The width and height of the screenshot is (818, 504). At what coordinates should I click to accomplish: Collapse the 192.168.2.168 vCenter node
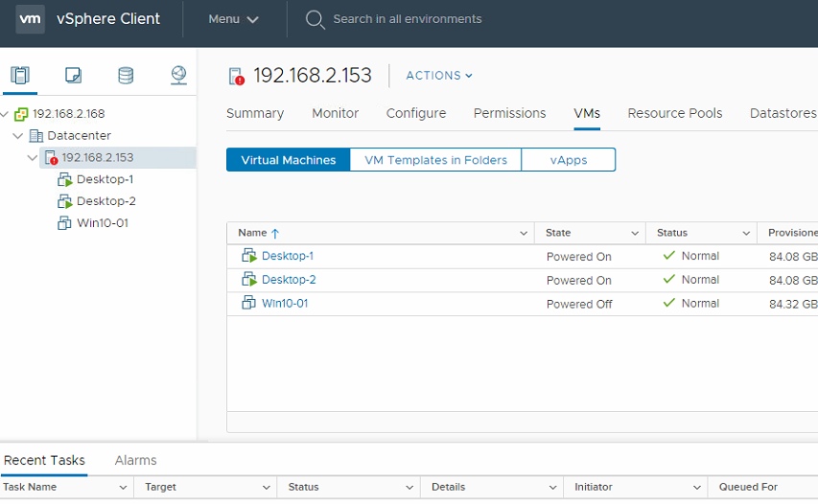click(5, 114)
